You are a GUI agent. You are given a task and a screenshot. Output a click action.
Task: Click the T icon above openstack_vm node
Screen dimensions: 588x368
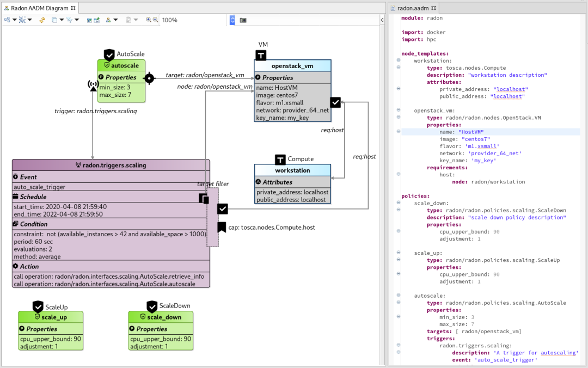[x=261, y=55]
